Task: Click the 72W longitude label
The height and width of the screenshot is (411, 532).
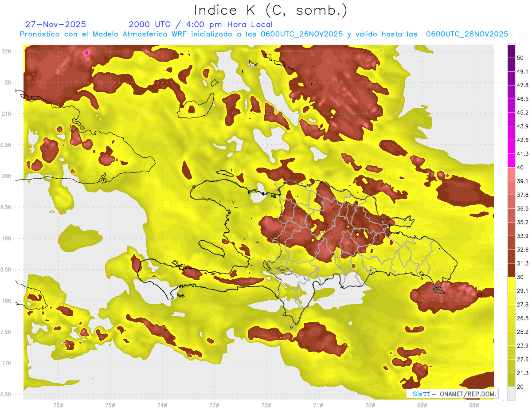Action: (266, 405)
